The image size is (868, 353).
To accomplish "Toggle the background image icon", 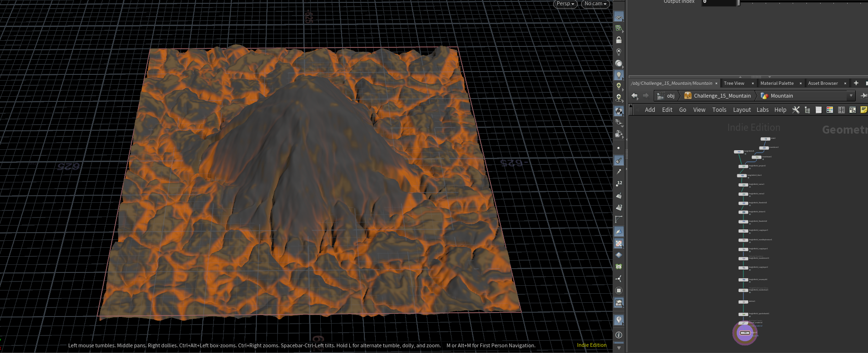I will point(619,303).
